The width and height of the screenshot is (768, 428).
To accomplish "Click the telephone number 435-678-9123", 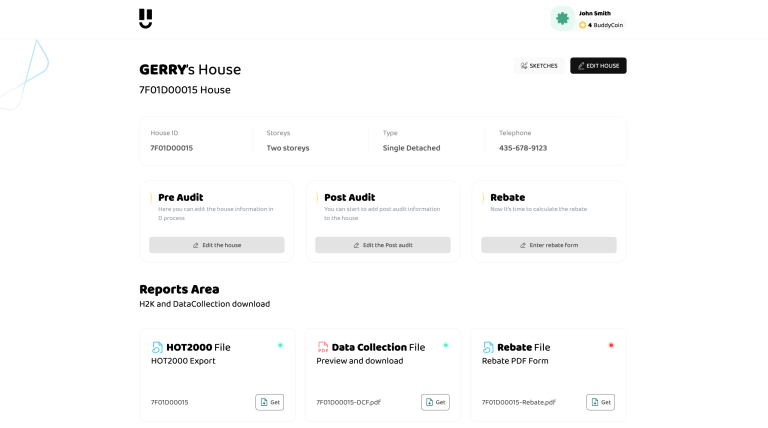I will tap(523, 148).
